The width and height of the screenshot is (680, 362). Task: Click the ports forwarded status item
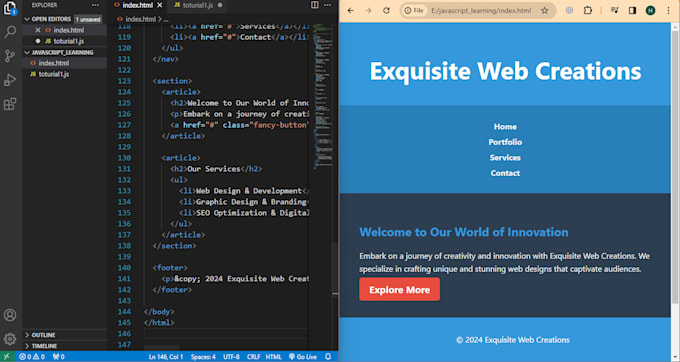[x=59, y=356]
